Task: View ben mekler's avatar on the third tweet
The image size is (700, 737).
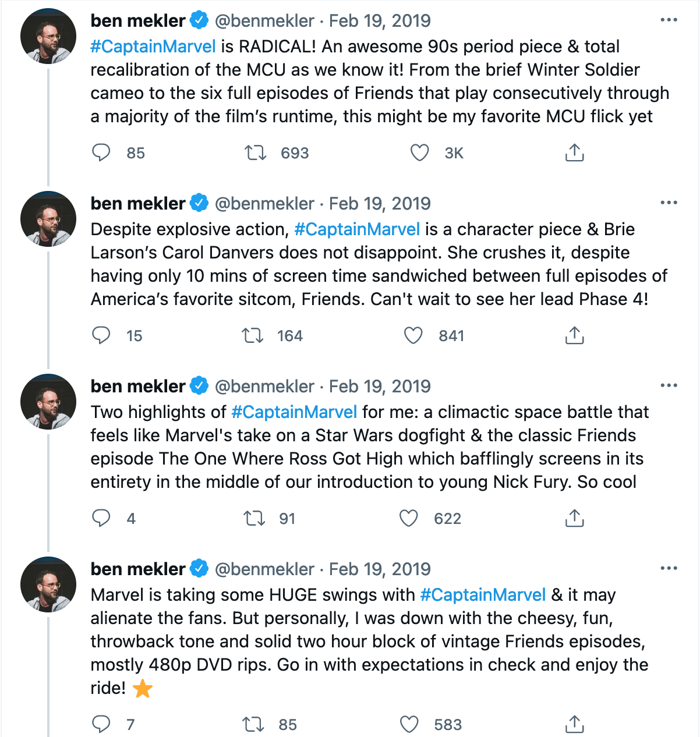Action: coord(48,402)
